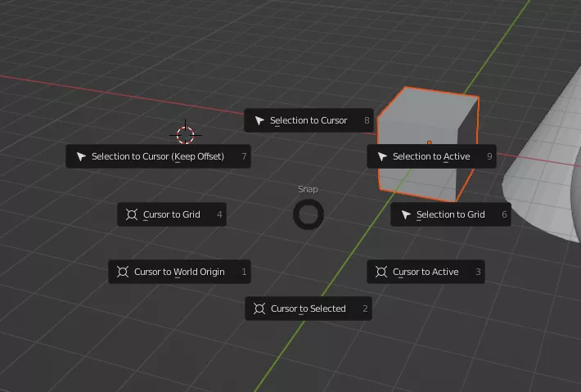Click the pie menu center ring

click(309, 214)
